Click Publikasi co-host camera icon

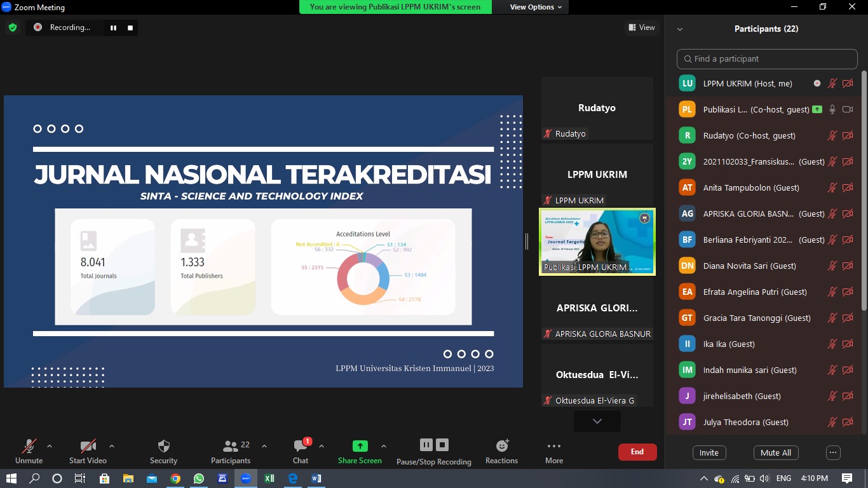tap(848, 109)
